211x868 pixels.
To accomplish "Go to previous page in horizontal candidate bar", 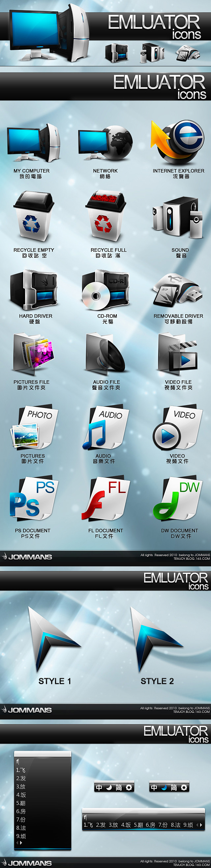I will [197, 825].
